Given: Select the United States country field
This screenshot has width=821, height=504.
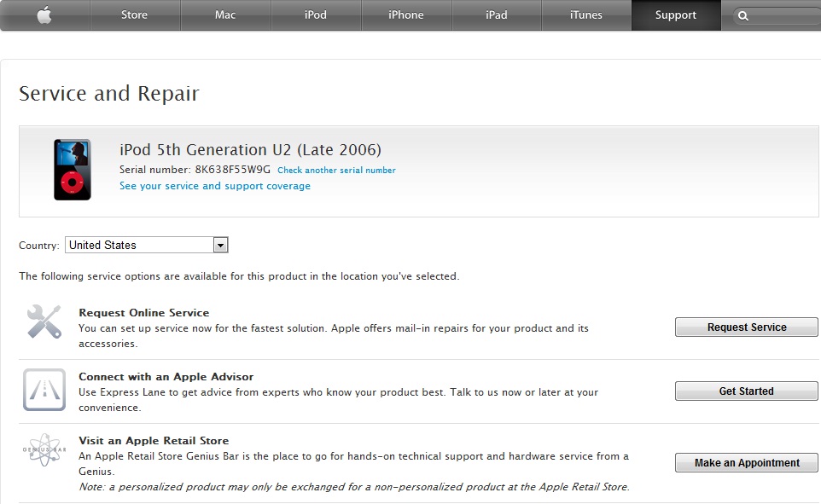Looking at the screenshot, I should (138, 246).
